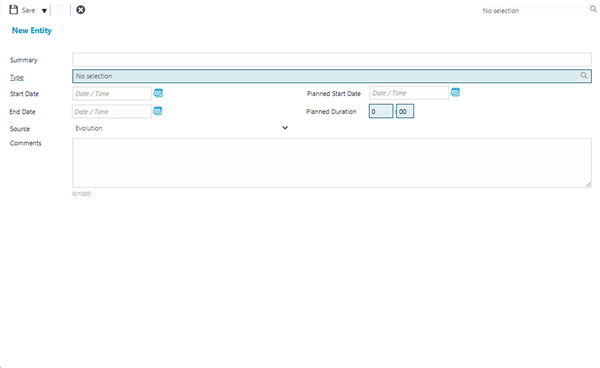This screenshot has height=368, width=600.
Task: Click the magnifier icon in Type field
Action: coord(584,76)
